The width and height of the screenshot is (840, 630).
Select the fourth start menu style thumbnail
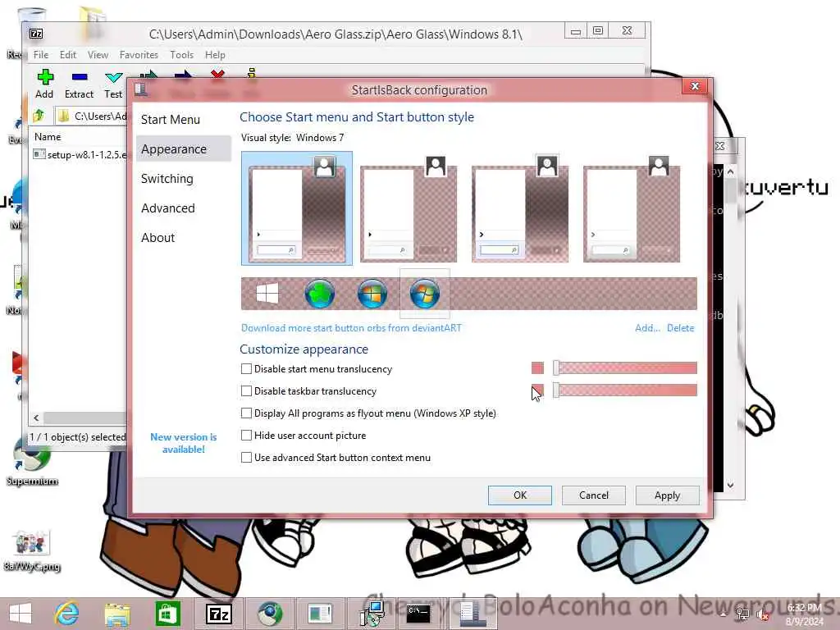(632, 208)
